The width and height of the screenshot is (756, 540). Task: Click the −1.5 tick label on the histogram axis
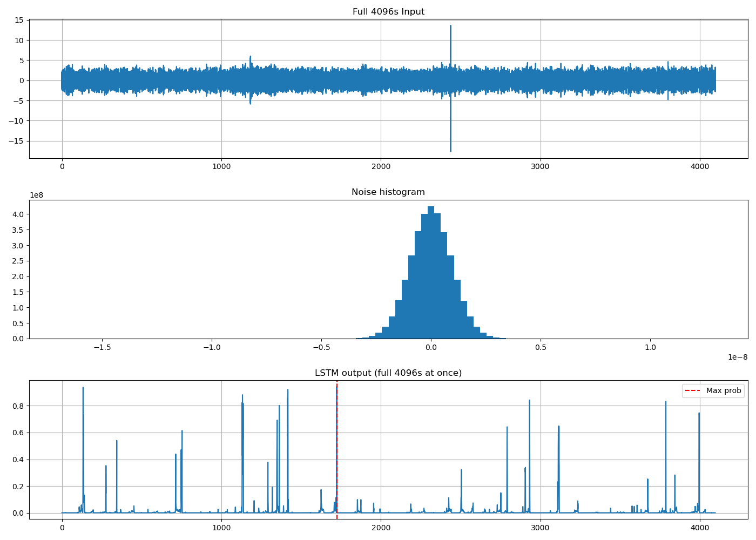102,347
